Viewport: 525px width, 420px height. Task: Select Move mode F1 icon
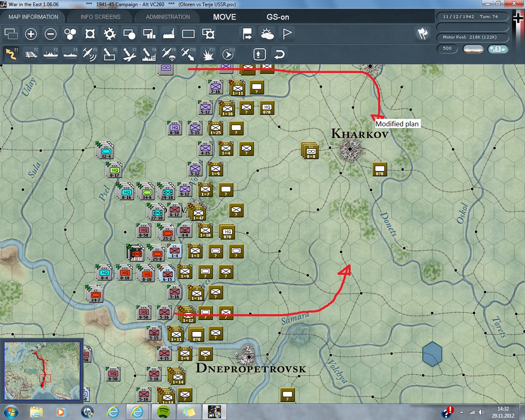[11, 54]
